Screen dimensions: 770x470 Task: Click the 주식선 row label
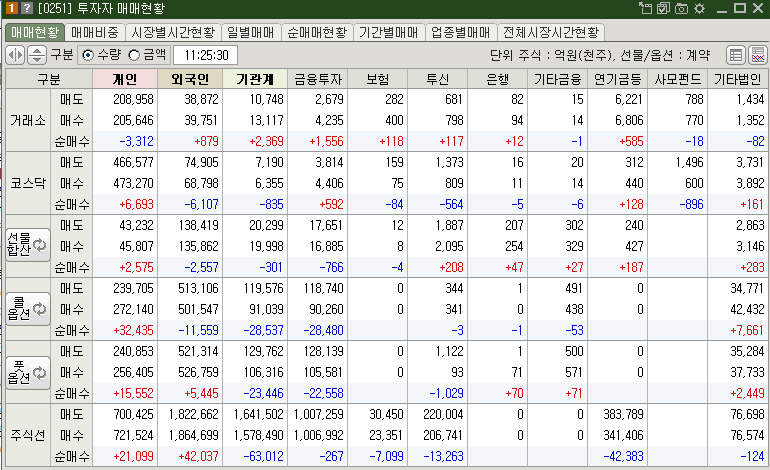(x=28, y=435)
